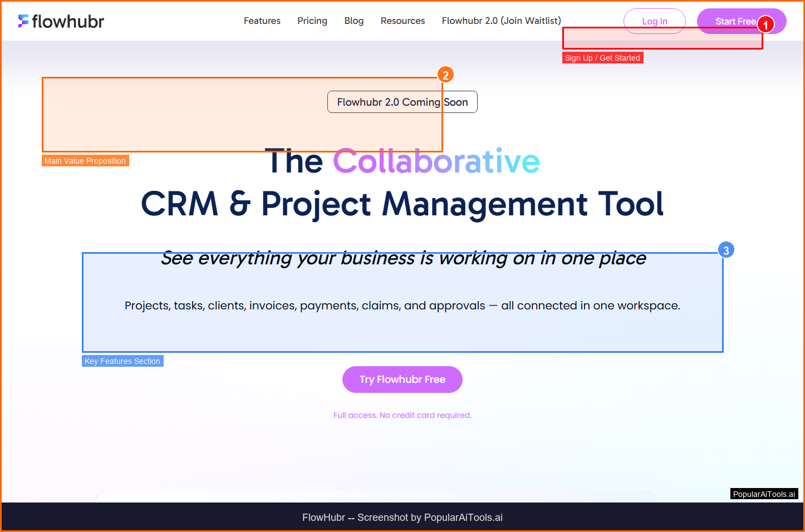Image resolution: width=805 pixels, height=532 pixels.
Task: Click the 'Main Value Proposition' orange label
Action: [85, 161]
